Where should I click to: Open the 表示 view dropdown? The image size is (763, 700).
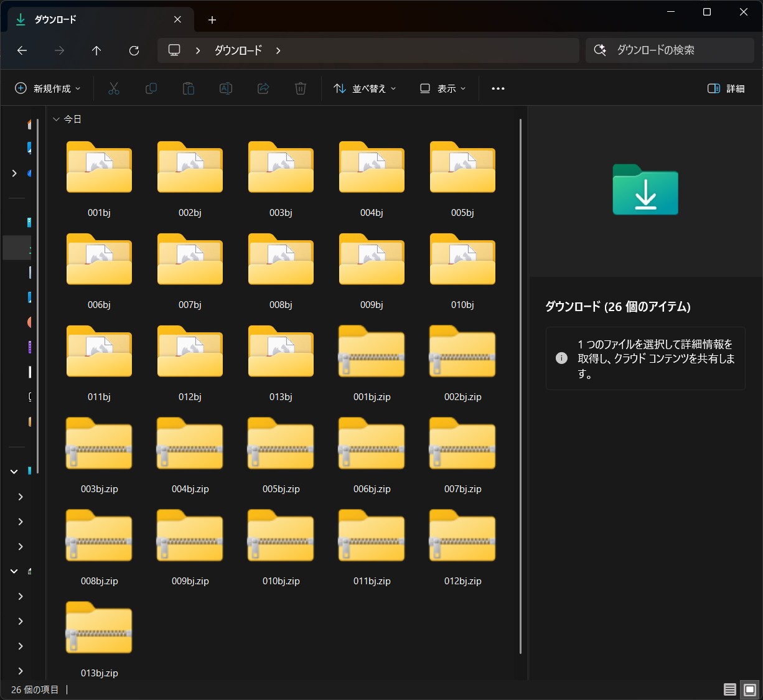click(x=442, y=88)
